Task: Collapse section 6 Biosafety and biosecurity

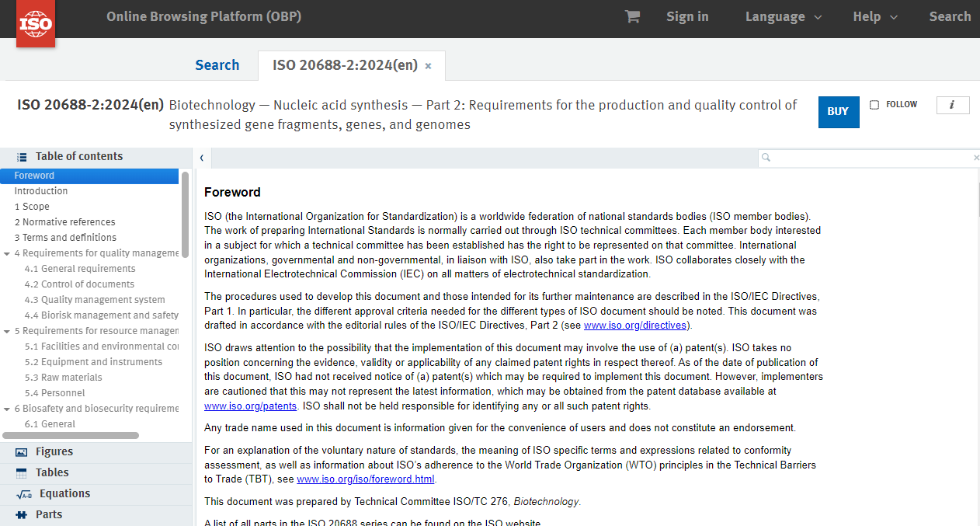Action: click(x=7, y=409)
